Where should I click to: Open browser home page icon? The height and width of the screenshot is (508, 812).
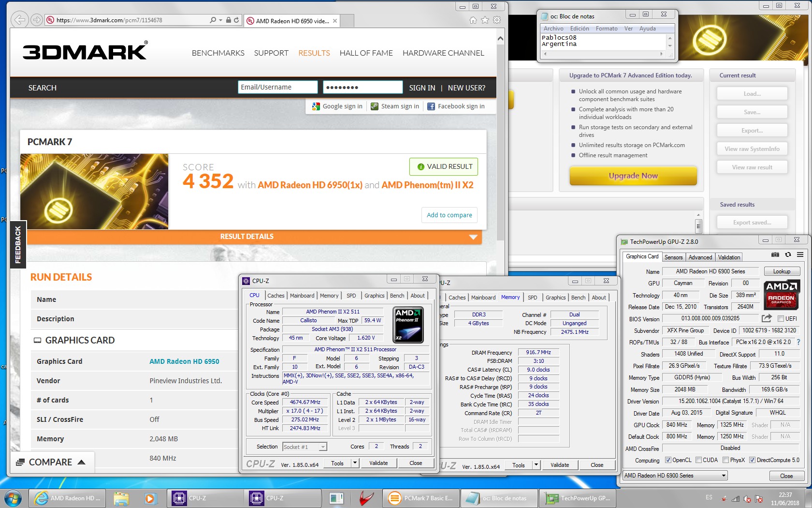pyautogui.click(x=473, y=20)
